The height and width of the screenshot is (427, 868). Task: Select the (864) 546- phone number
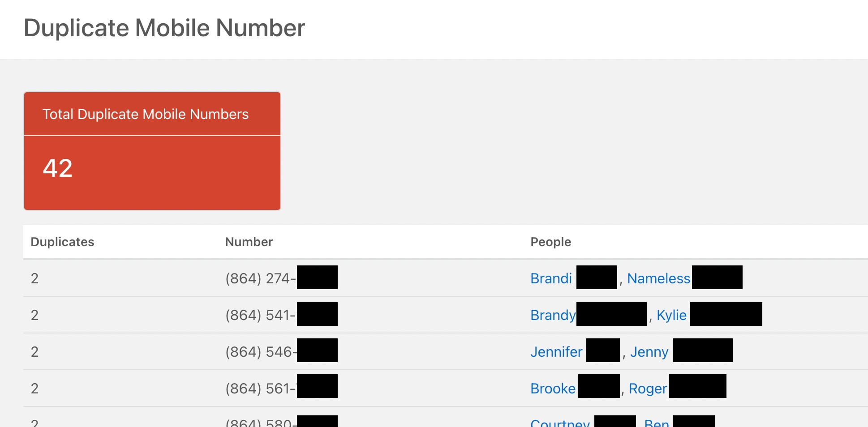point(260,351)
